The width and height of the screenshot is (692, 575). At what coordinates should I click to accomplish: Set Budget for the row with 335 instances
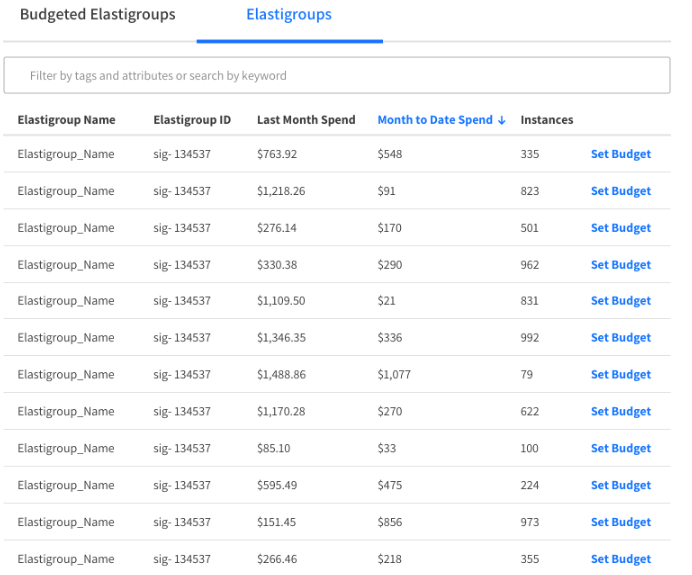pyautogui.click(x=620, y=154)
